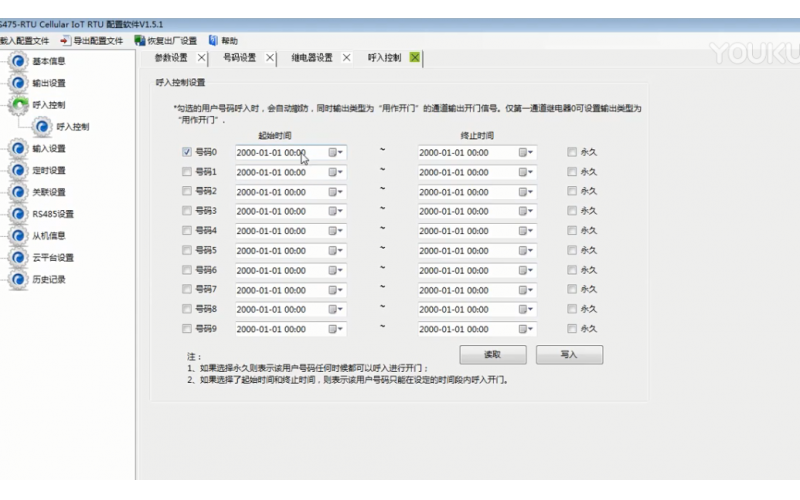This screenshot has height=500, width=800.
Task: Enable 永久 for 号码9
Action: (572, 329)
